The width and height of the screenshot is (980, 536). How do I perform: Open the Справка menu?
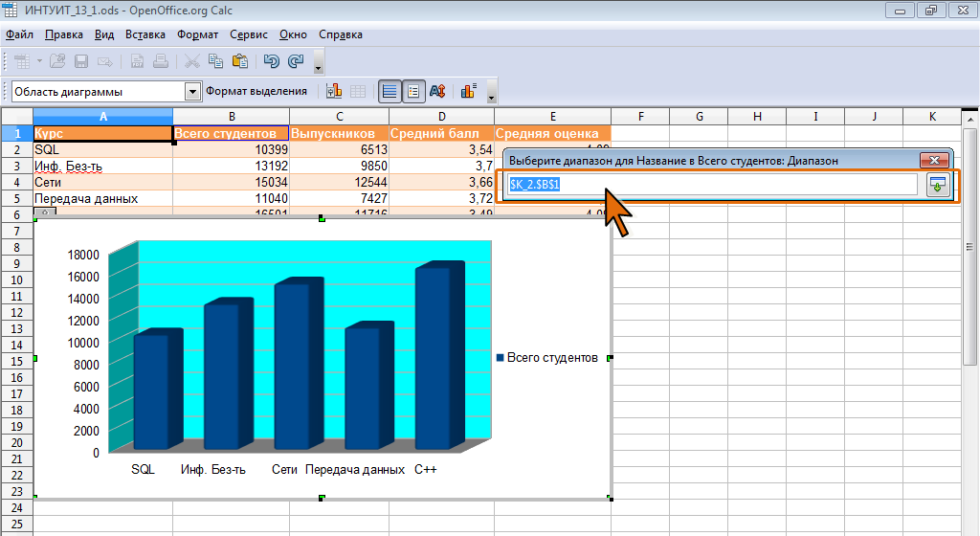[341, 34]
